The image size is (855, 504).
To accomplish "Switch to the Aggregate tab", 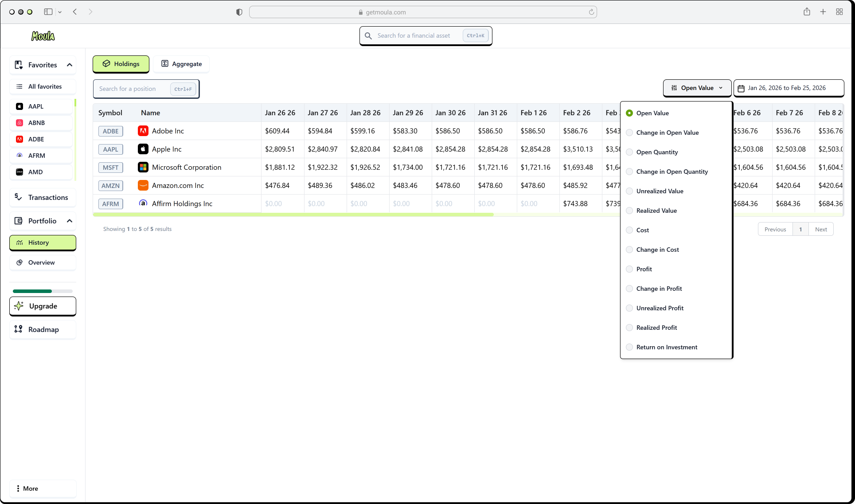I will point(181,64).
